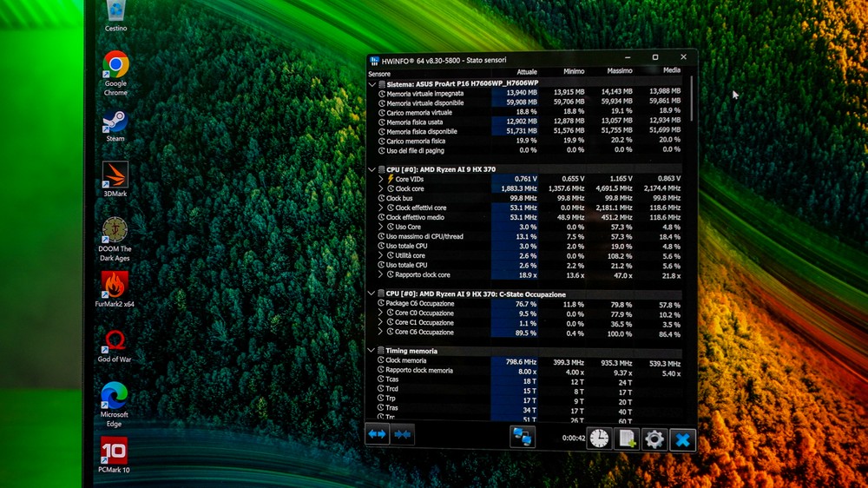Launch FurMark2 x64 desktop icon

[115, 289]
